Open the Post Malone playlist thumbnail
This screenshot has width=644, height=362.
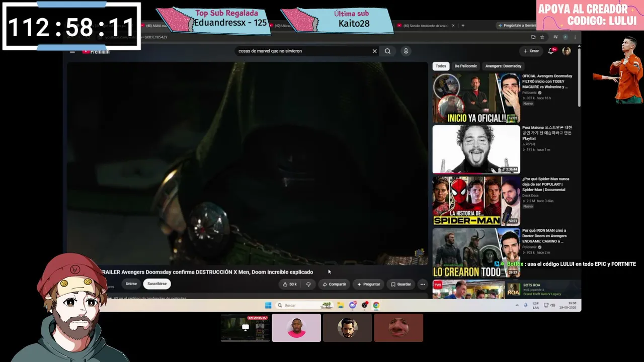pyautogui.click(x=476, y=149)
